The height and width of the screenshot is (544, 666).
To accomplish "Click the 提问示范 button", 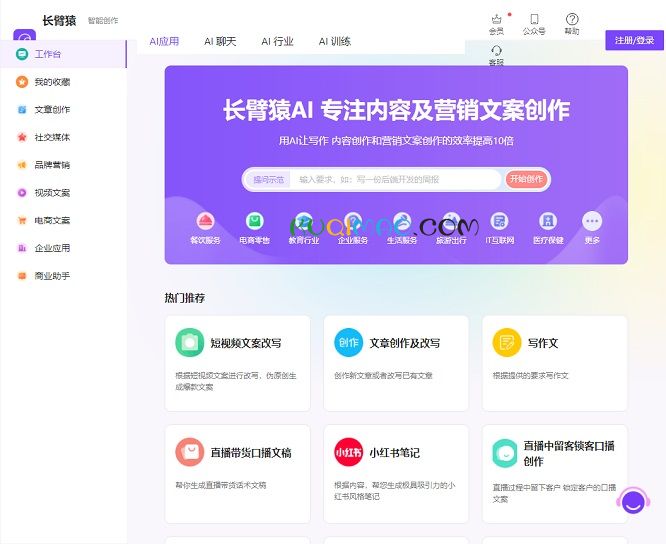I will (268, 180).
